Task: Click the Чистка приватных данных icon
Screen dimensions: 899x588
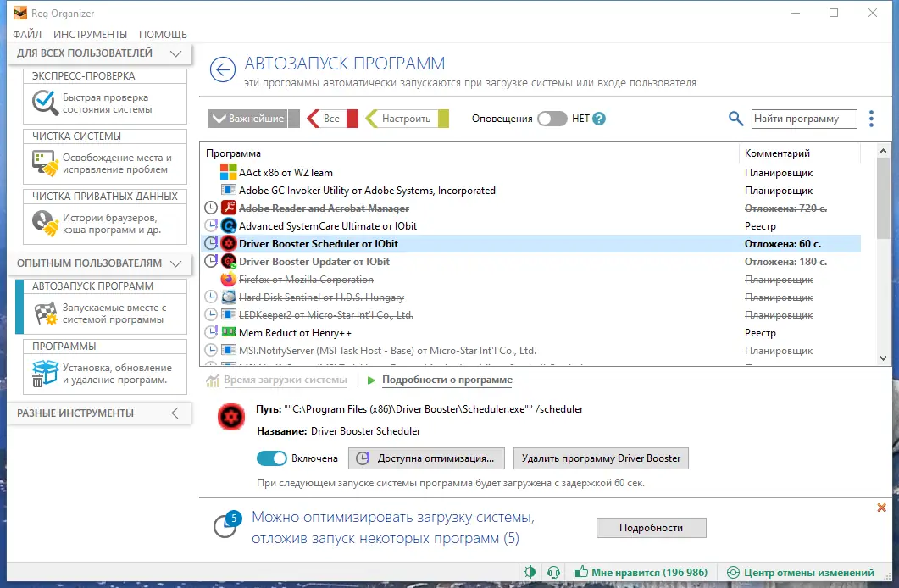Action: [x=45, y=224]
